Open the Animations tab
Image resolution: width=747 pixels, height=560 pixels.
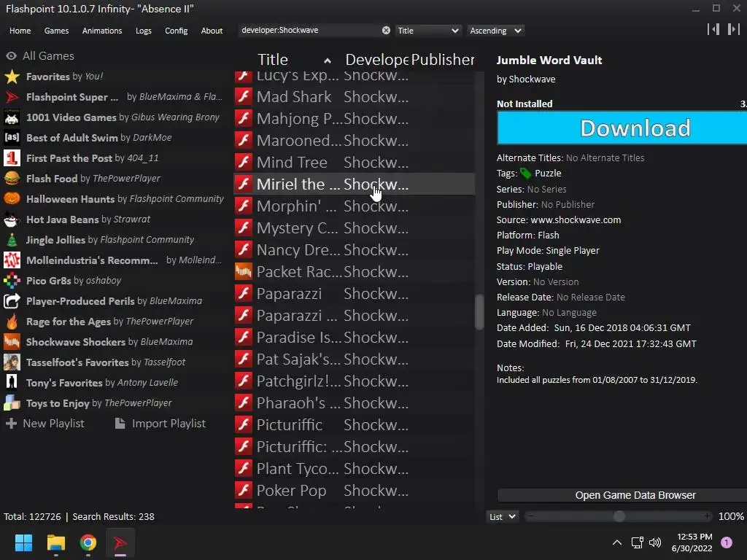102,31
